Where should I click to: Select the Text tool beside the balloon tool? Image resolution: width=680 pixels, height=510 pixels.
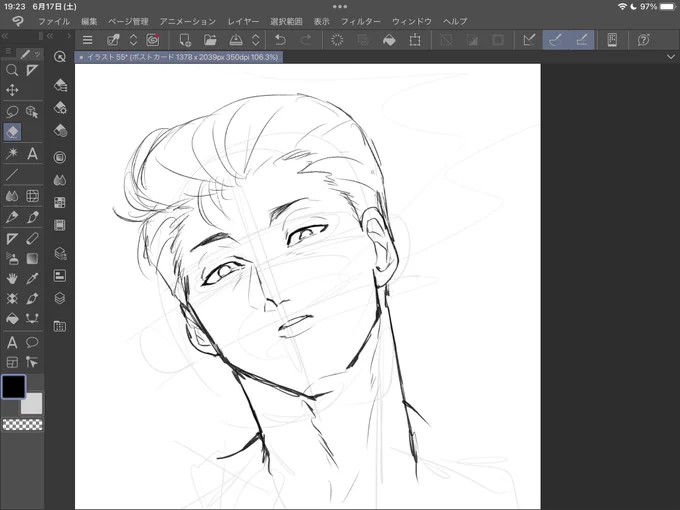click(x=12, y=342)
